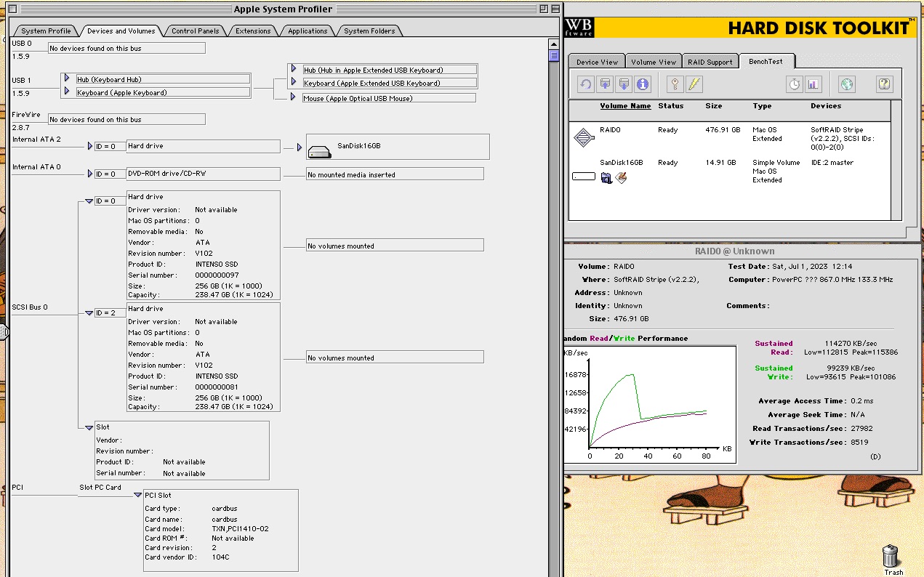This screenshot has width=924, height=577.
Task: Click the 'Keyboard (Apple Extended USB Keyboard)' row triangle
Action: [294, 83]
